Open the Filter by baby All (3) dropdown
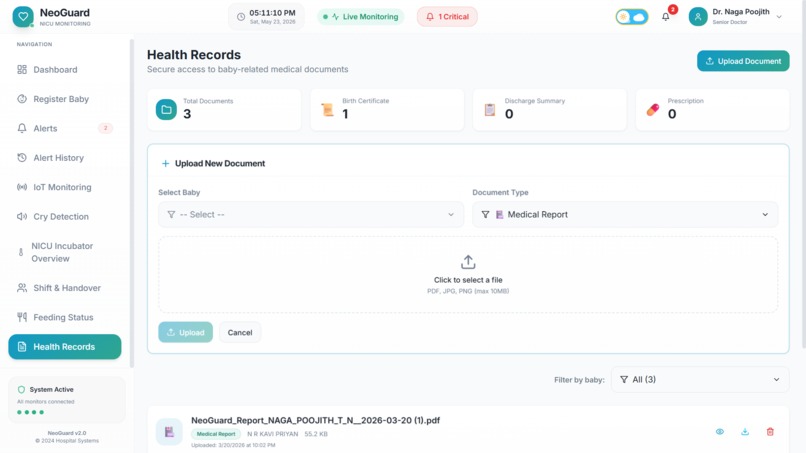Viewport: 806px width, 453px height. point(700,379)
